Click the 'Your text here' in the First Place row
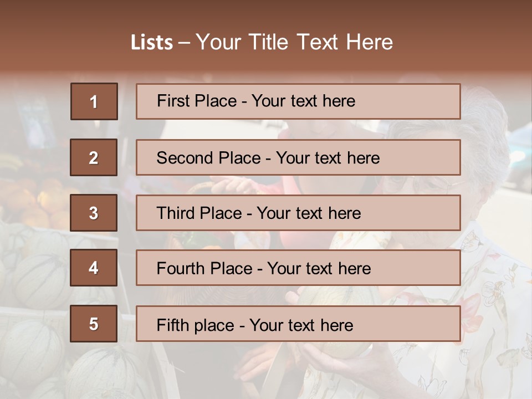The image size is (532, 399). coord(303,101)
